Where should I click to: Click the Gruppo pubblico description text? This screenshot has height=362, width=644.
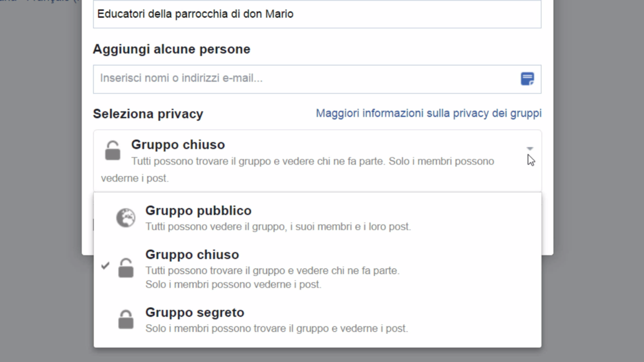coord(278,227)
